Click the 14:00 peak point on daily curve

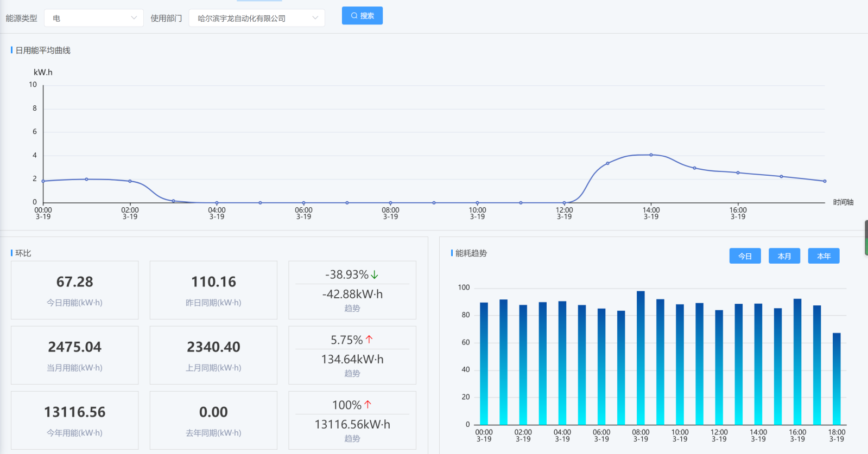(651, 155)
